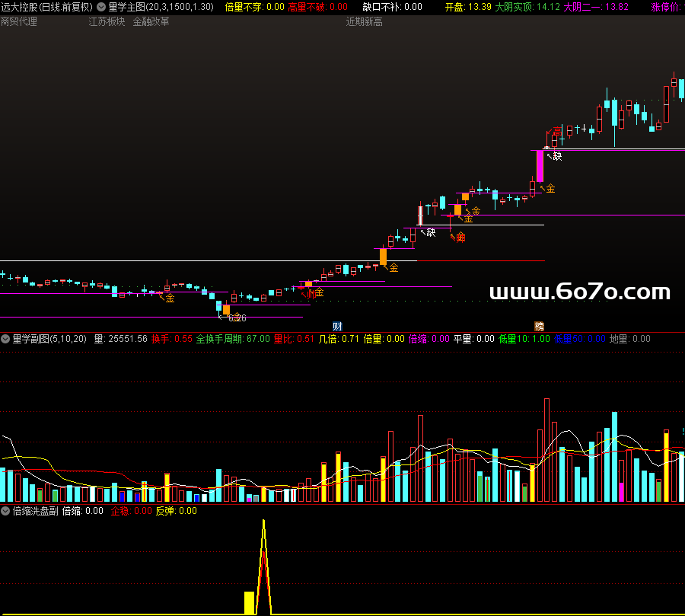Open the 江苏板块 sector tag
The height and width of the screenshot is (616, 685).
pyautogui.click(x=107, y=21)
